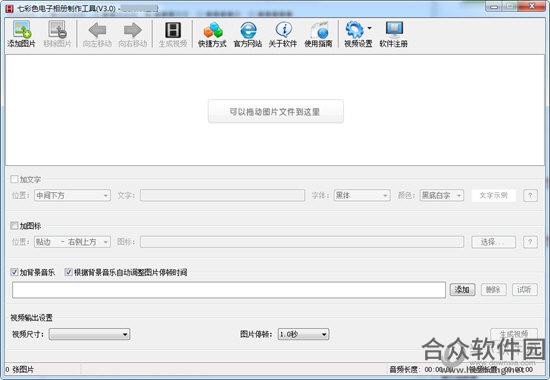Click the help ? button in 加图标 row
Image resolution: width=550 pixels, height=380 pixels.
point(530,242)
